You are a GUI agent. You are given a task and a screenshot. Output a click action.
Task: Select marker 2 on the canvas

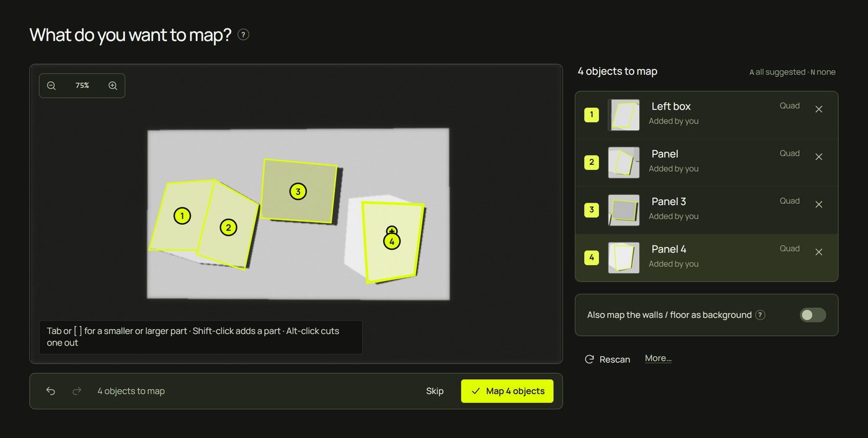coord(228,227)
